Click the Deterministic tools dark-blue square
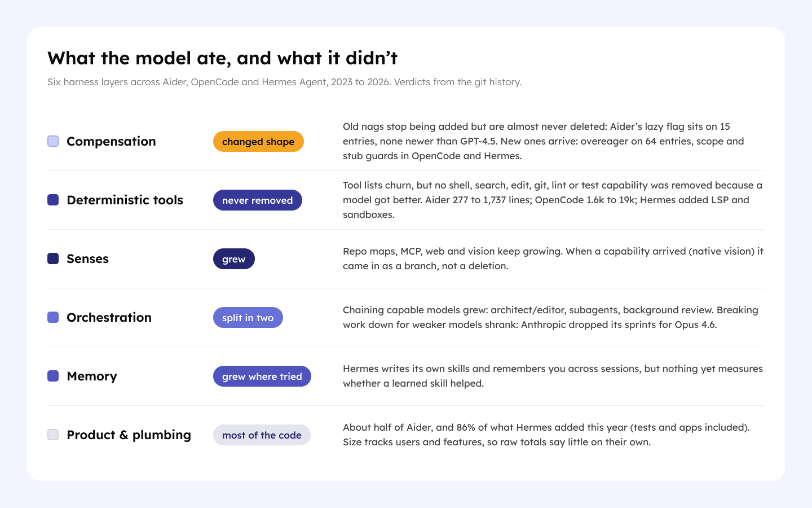 tap(53, 200)
